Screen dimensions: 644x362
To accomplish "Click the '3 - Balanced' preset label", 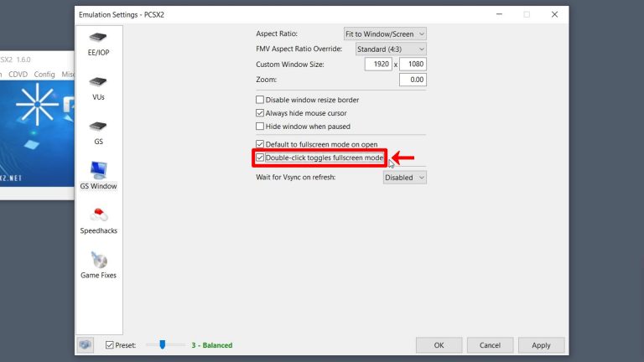I will click(x=212, y=345).
